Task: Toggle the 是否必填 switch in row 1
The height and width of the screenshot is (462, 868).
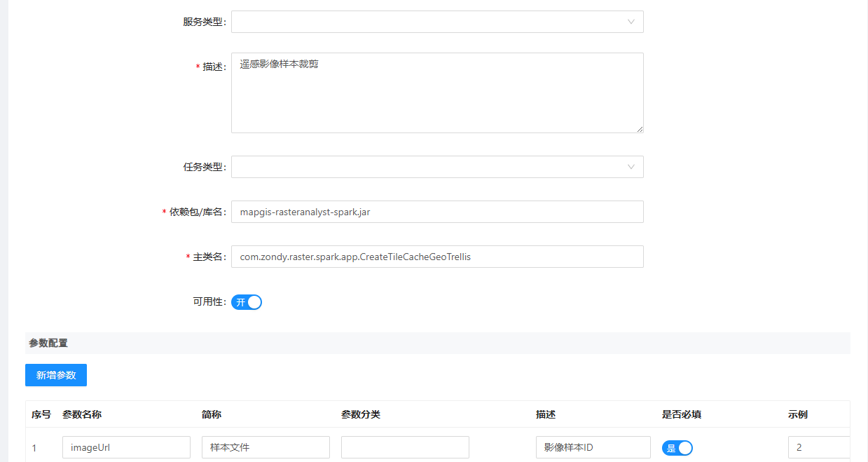Action: pyautogui.click(x=677, y=448)
